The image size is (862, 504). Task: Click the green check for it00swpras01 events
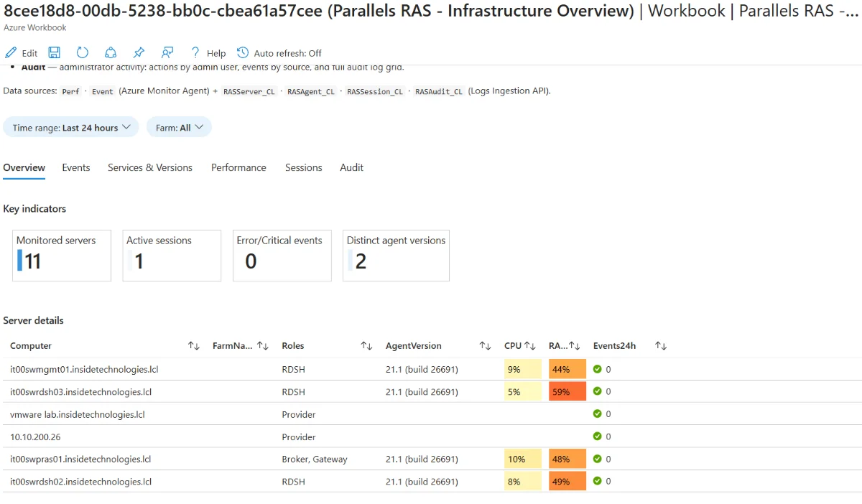click(597, 459)
